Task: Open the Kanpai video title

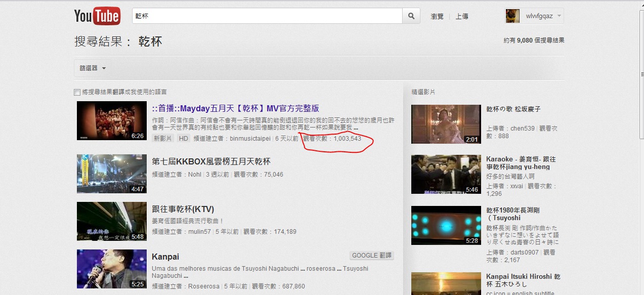Action: tap(165, 257)
